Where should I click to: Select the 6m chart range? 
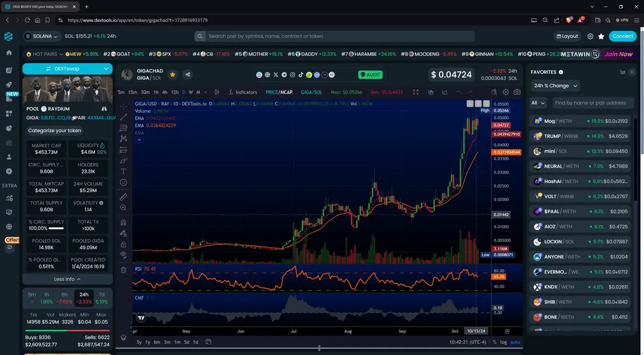tap(157, 342)
